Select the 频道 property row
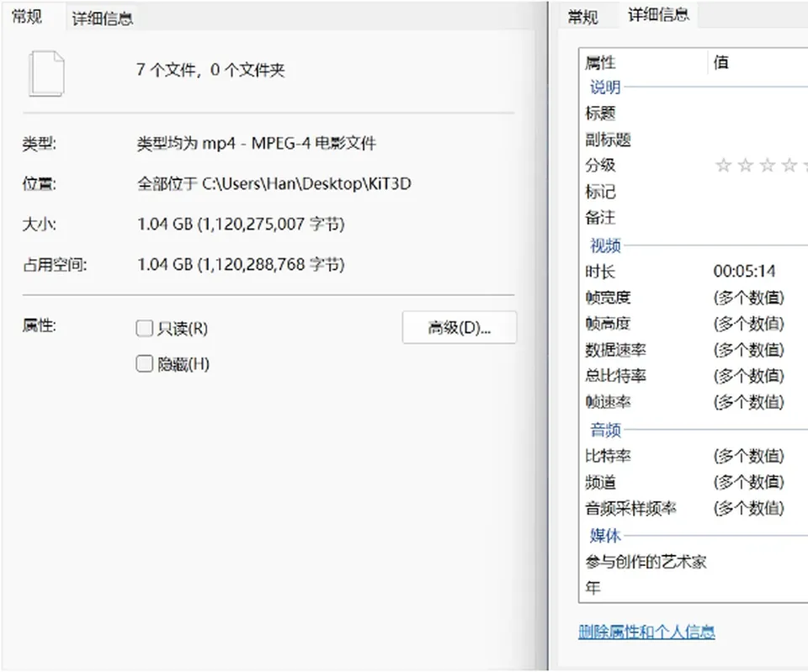Image resolution: width=808 pixels, height=672 pixels. click(x=694, y=483)
